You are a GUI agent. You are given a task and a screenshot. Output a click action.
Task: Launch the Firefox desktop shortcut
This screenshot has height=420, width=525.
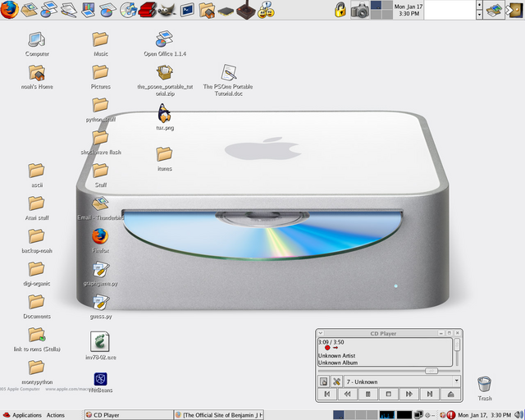(100, 236)
